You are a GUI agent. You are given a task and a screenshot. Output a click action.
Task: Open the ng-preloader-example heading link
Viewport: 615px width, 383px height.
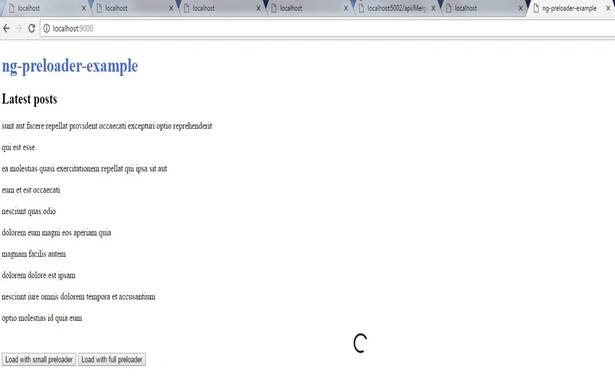[70, 66]
